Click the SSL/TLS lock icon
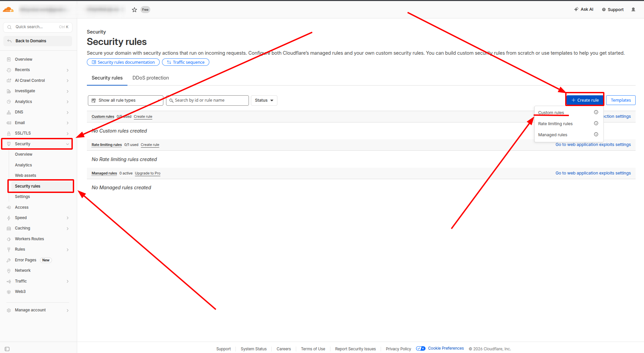 click(9, 134)
